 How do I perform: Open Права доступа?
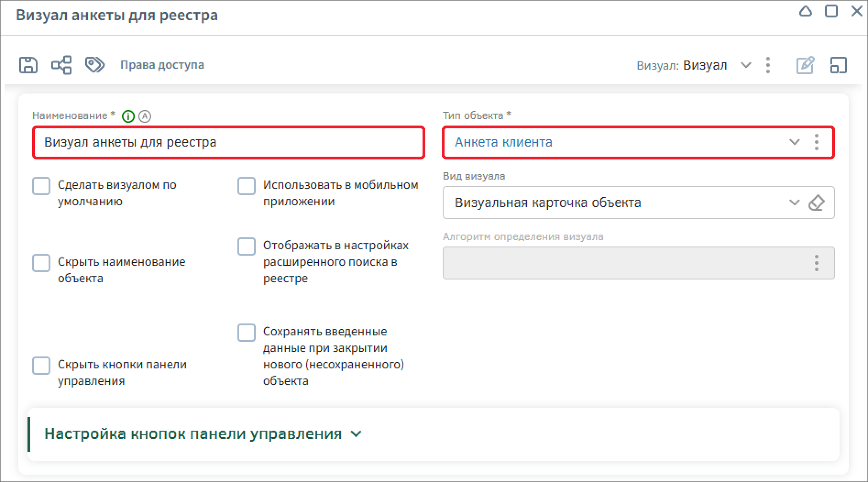pyautogui.click(x=162, y=65)
